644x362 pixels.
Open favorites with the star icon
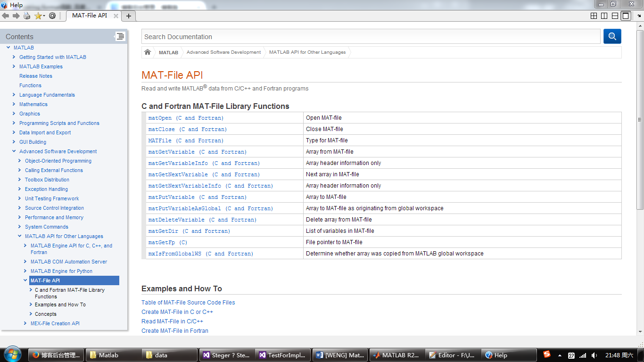coord(38,16)
